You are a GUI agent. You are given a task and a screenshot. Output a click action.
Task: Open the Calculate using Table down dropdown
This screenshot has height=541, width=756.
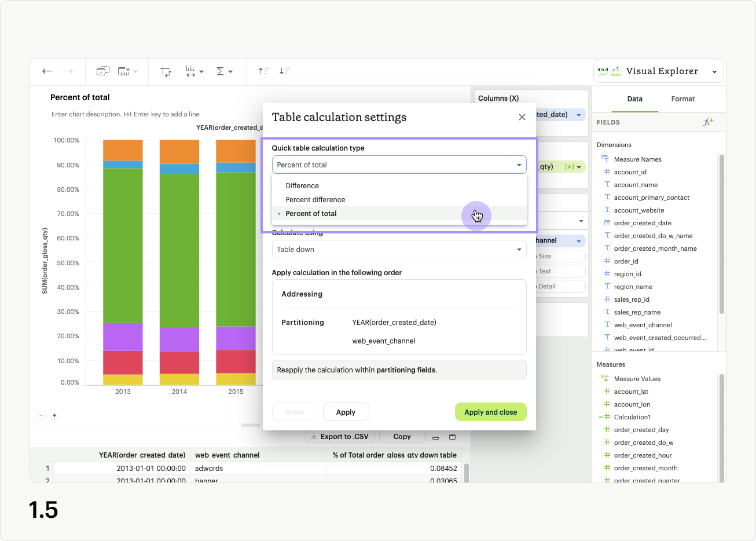click(399, 250)
